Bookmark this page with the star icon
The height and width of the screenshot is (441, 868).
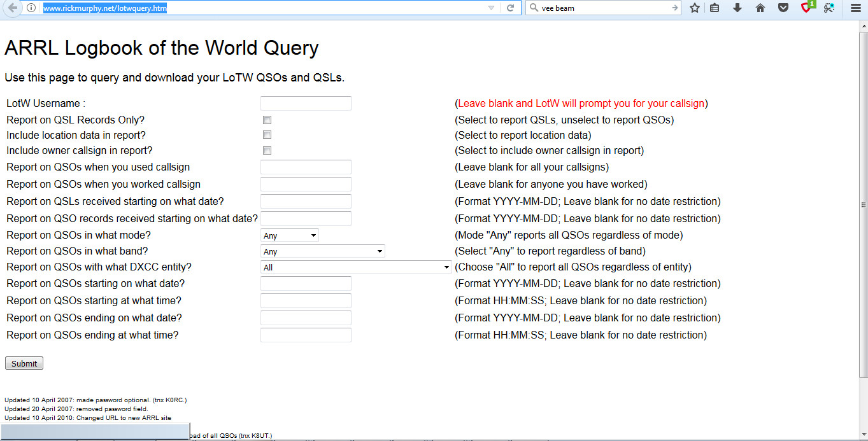[x=694, y=8]
